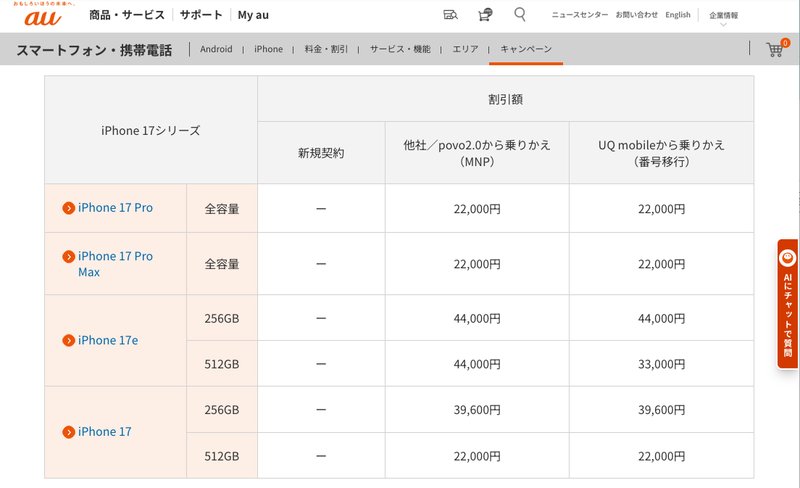Select the 料金・割引 tab
Screen dimensions: 800x488
[326, 49]
